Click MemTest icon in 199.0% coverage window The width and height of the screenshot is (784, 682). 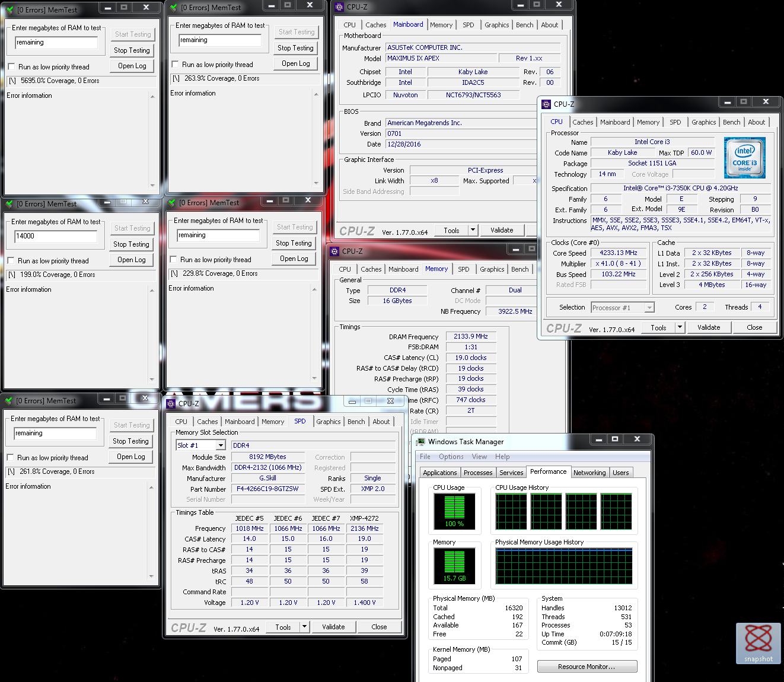click(9, 204)
